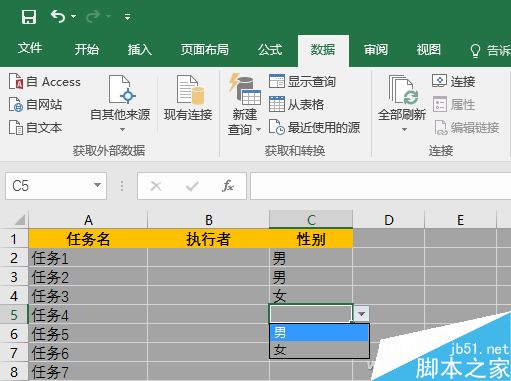Screen dimensions: 511x381
Task: Click the insert function fx icon
Action: pos(228,186)
